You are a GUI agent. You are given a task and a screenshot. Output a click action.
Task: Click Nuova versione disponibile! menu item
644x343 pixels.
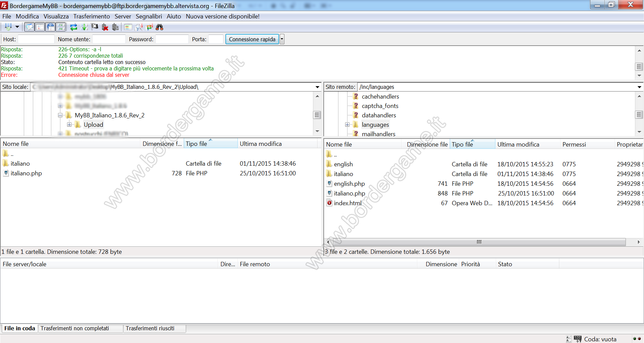point(223,16)
